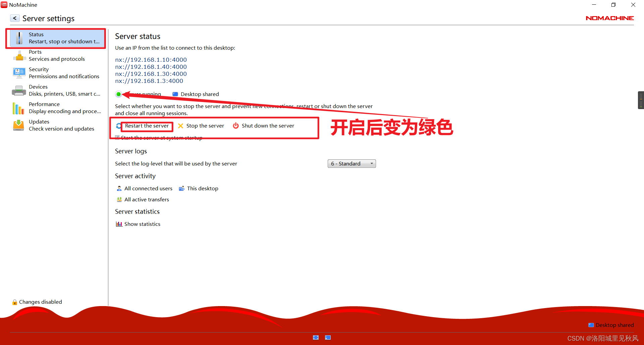The height and width of the screenshot is (345, 644).
Task: Click the Show statistics chart icon
Action: tap(119, 224)
